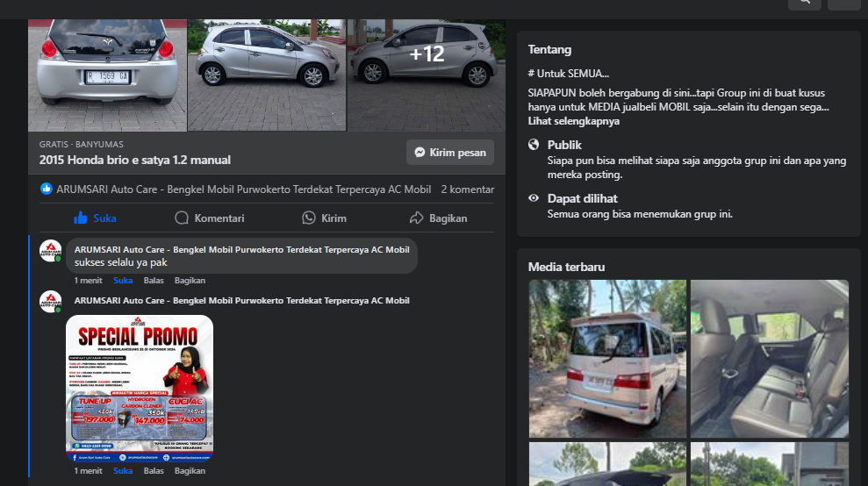Click the thumbs-up icon on the Suka button

coord(80,218)
